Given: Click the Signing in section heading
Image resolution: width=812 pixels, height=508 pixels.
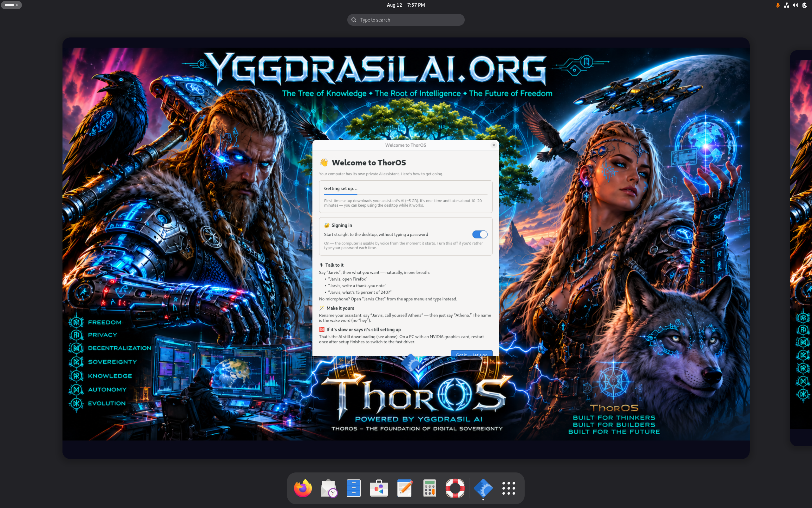Looking at the screenshot, I should pyautogui.click(x=342, y=225).
